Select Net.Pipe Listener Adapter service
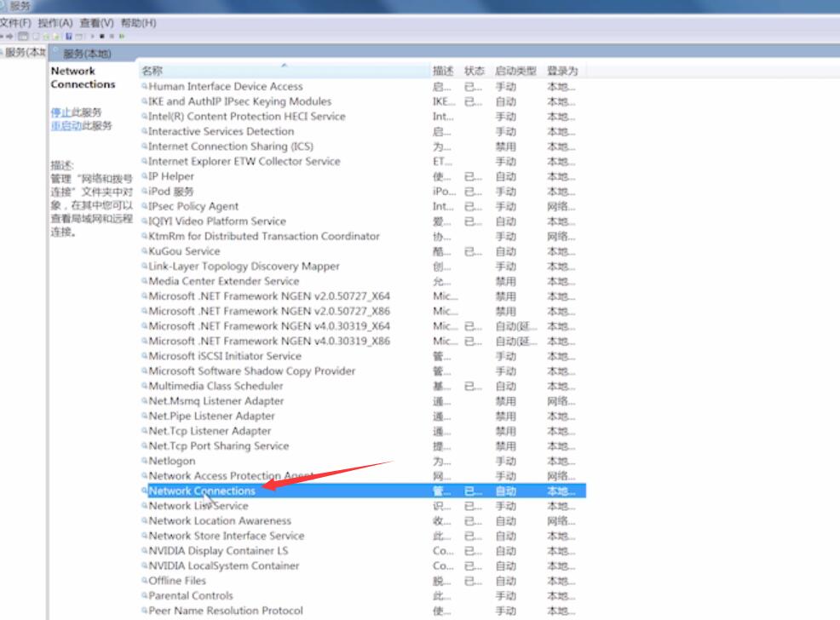 pyautogui.click(x=211, y=416)
